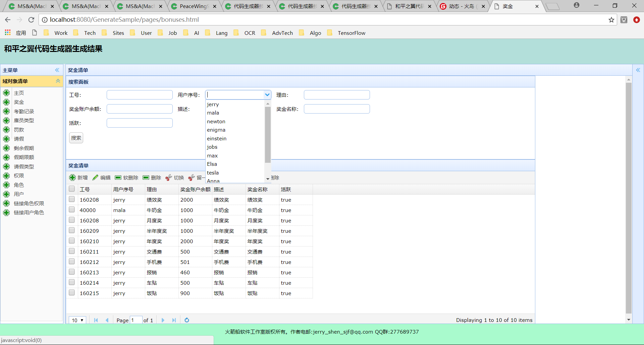Select Elsa in the dropdown list
This screenshot has height=345, width=644.
click(235, 164)
